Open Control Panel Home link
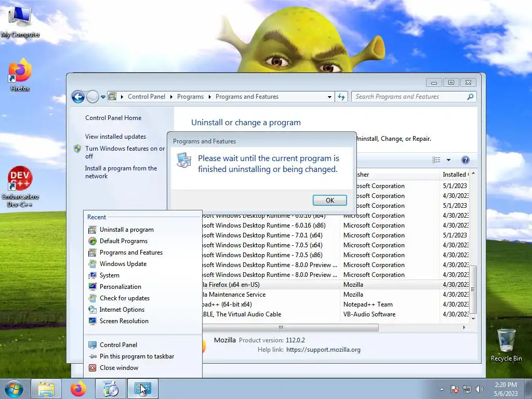Viewport: 532px width, 399px height. click(113, 118)
